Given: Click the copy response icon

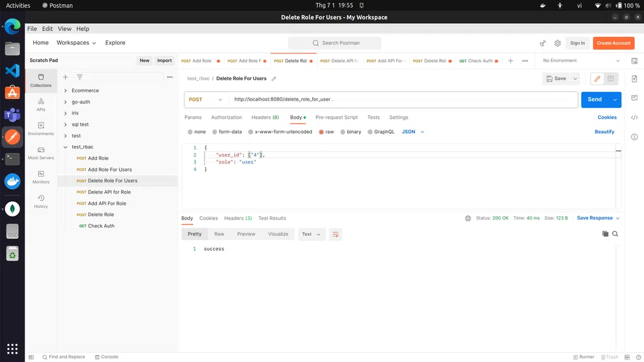Looking at the screenshot, I should coord(605,234).
